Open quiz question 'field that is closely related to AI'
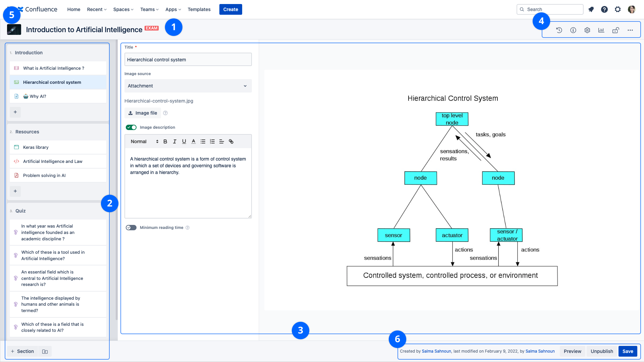Image resolution: width=644 pixels, height=362 pixels. [58, 327]
